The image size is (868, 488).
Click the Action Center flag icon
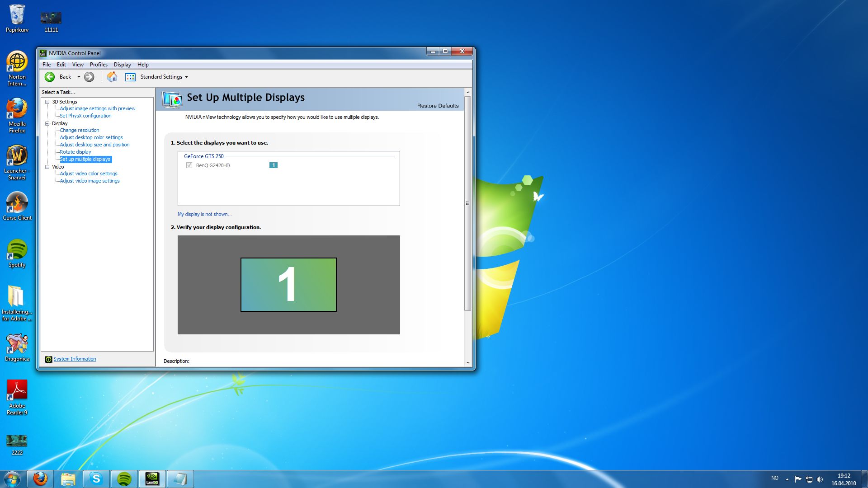click(798, 479)
